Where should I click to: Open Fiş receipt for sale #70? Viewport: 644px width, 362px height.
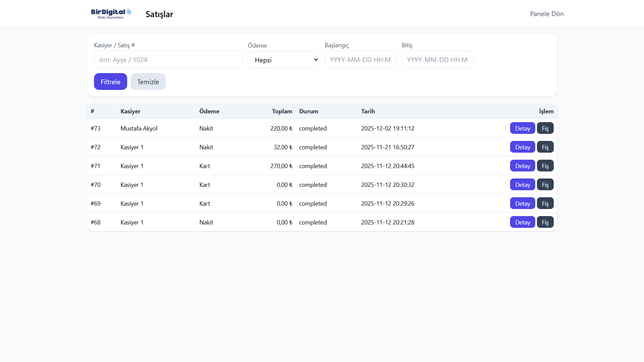coord(545,185)
